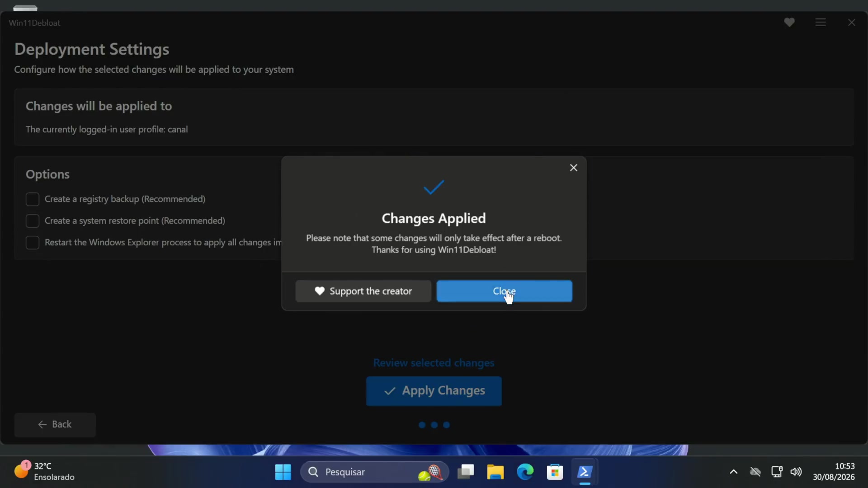The height and width of the screenshot is (488, 868).
Task: Go Back to previous page
Action: [55, 425]
